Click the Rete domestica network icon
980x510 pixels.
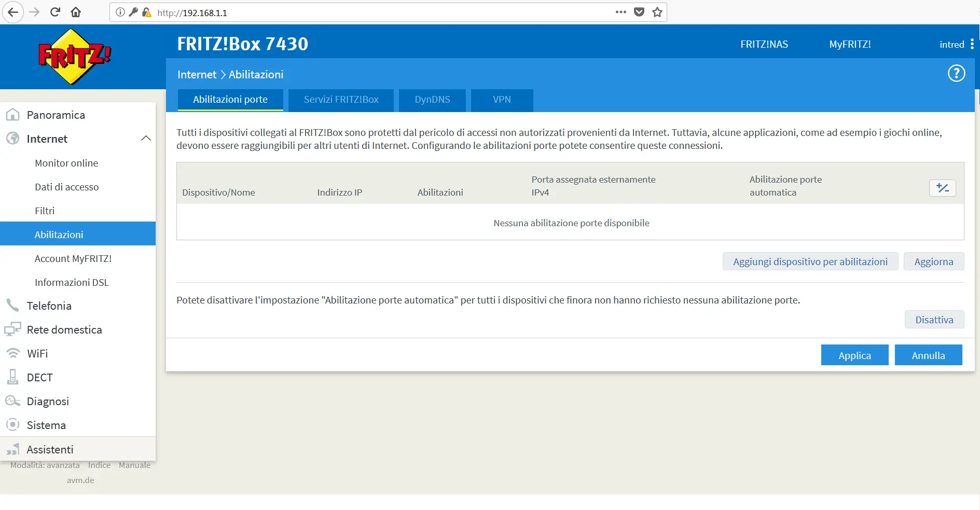(x=12, y=329)
